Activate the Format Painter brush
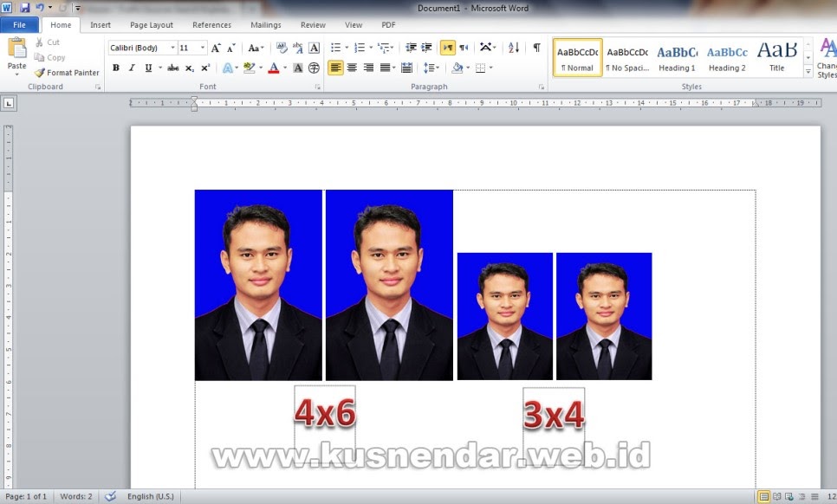This screenshot has width=837, height=504. (x=40, y=73)
